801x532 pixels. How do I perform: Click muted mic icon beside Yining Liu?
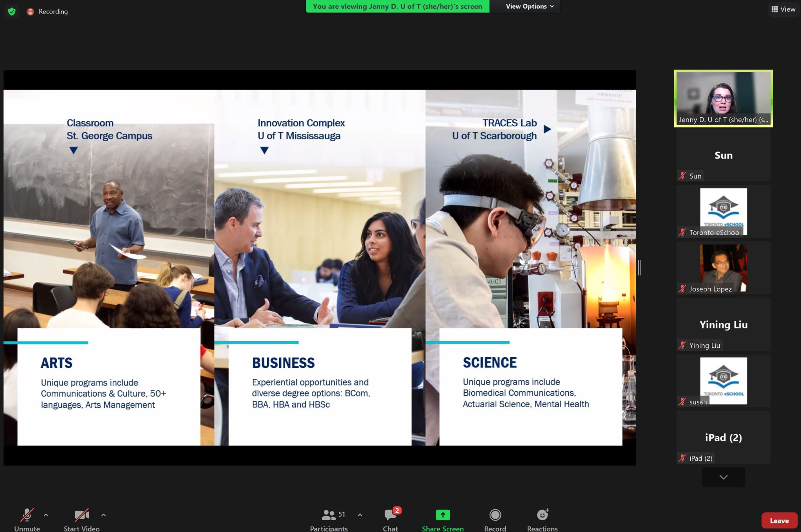pos(682,345)
